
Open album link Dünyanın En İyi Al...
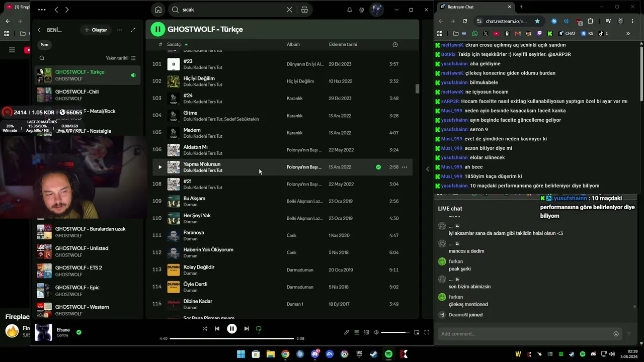pyautogui.click(x=305, y=64)
